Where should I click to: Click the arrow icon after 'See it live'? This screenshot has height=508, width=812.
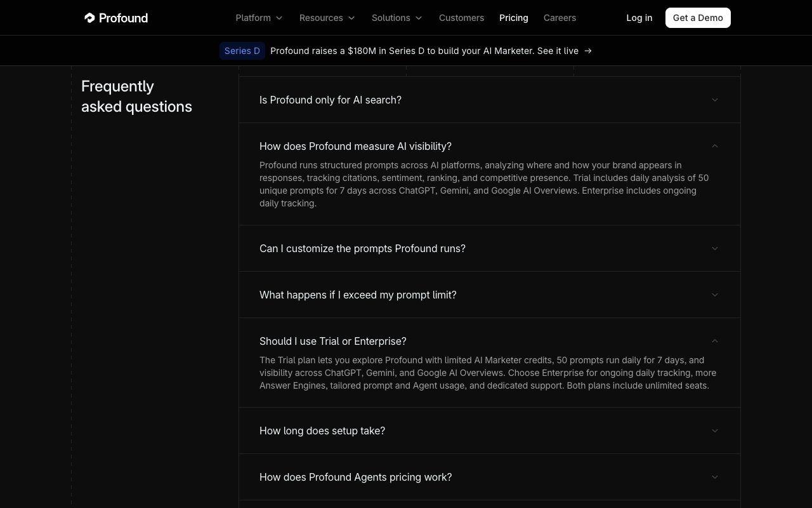click(x=588, y=51)
